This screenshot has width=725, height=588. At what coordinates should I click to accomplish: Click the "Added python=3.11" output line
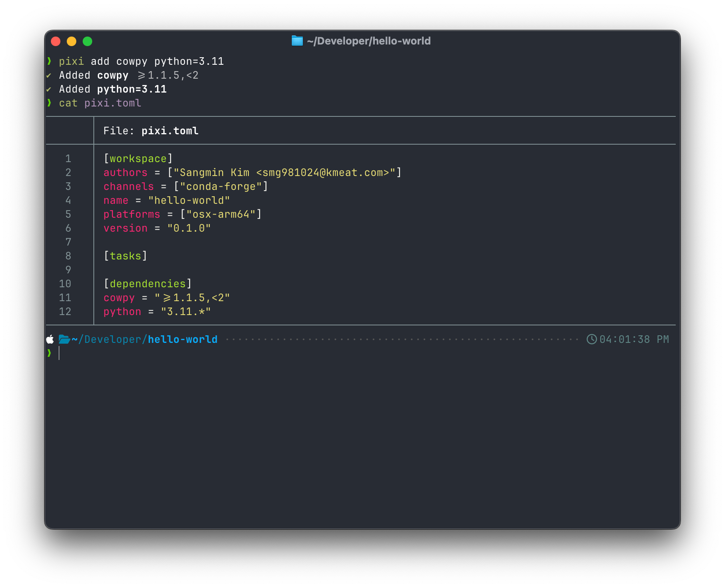113,89
